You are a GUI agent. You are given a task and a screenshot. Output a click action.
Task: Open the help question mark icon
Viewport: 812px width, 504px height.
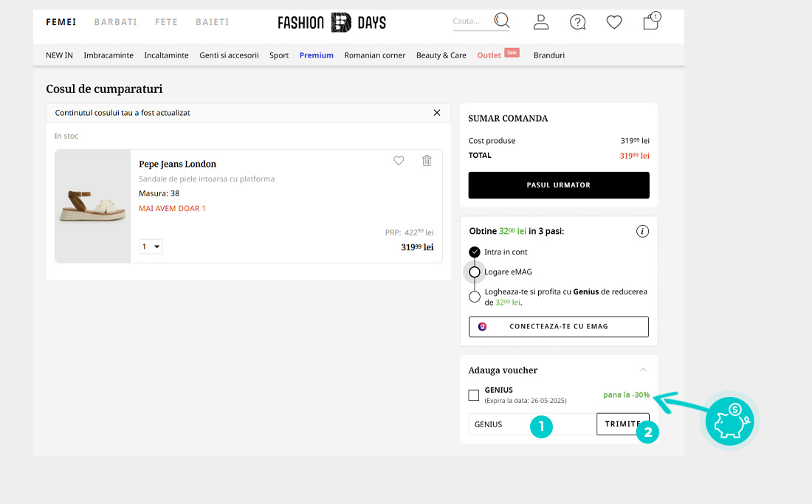tap(577, 21)
